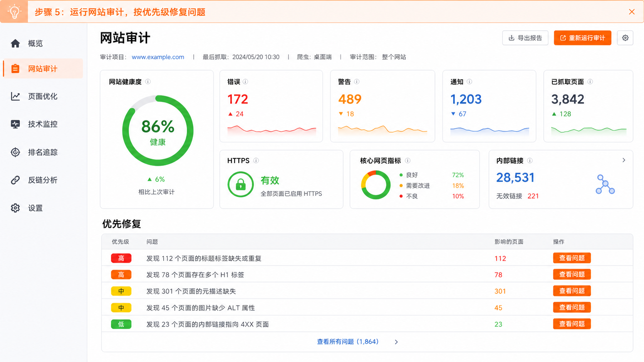Click the home icon beside 概览
Screen dimensions: 644x362
click(15, 43)
